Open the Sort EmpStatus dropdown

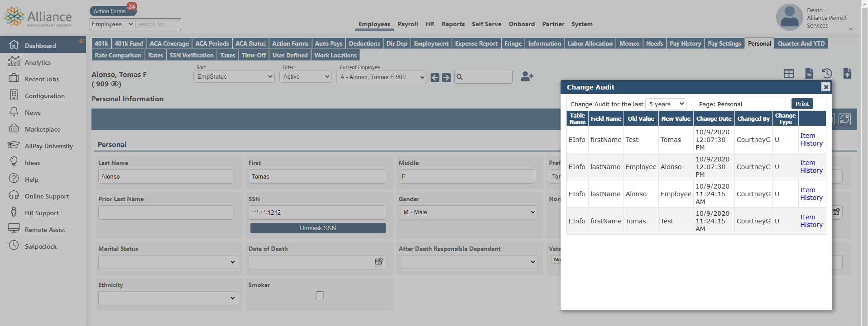[x=234, y=77]
